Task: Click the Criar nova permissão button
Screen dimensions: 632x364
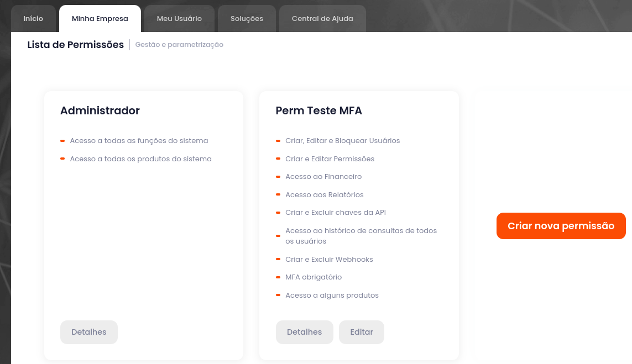Action: [561, 226]
